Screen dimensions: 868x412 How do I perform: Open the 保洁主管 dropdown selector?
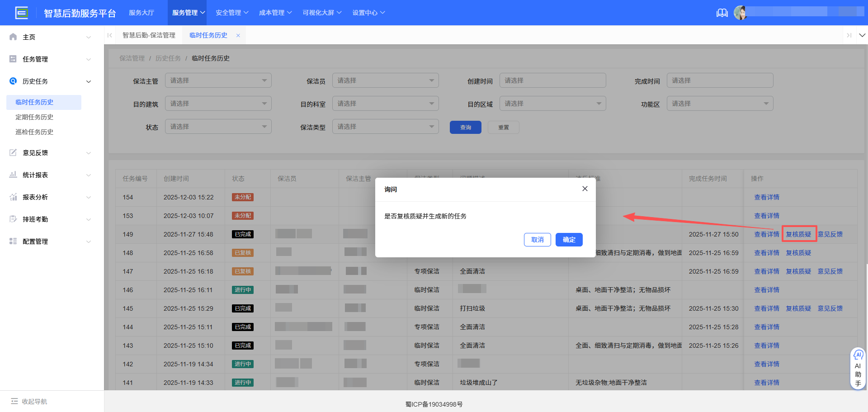(218, 80)
